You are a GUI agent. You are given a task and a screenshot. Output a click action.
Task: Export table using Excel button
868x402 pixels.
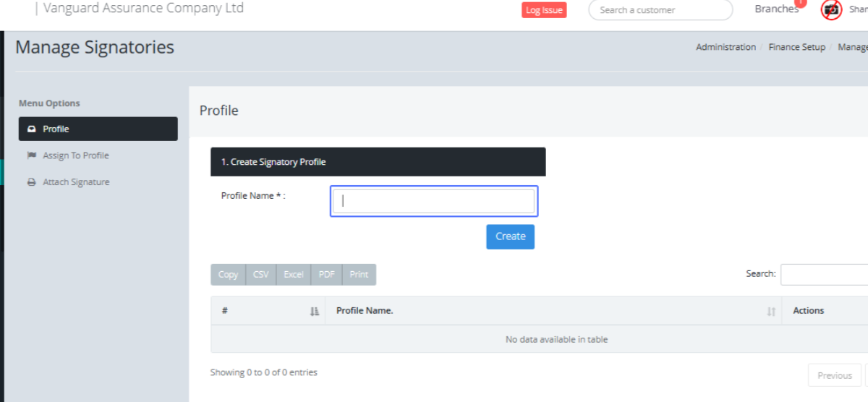pyautogui.click(x=294, y=275)
